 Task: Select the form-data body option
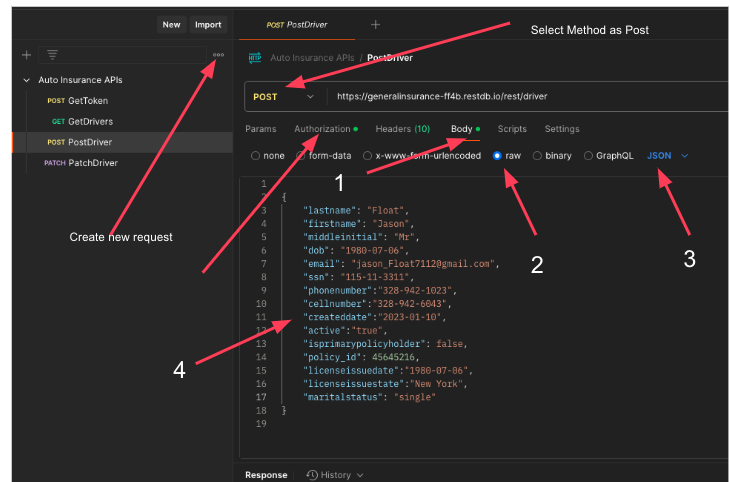click(x=324, y=156)
